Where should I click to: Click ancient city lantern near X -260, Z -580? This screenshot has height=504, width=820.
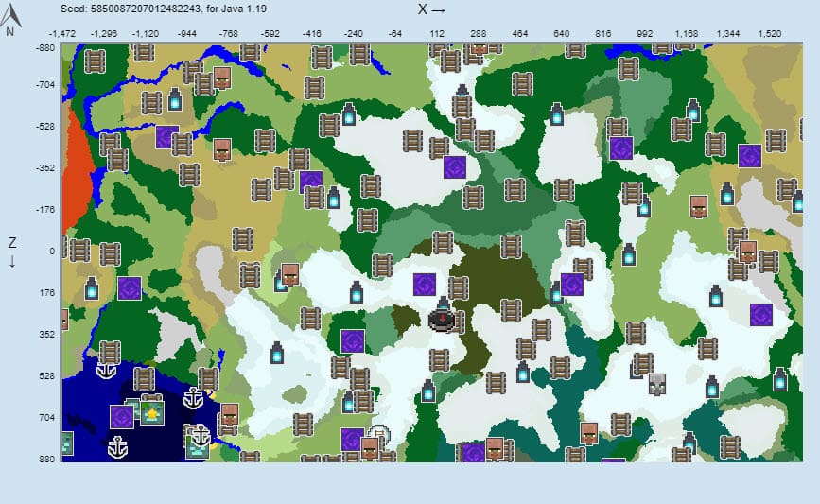point(349,114)
